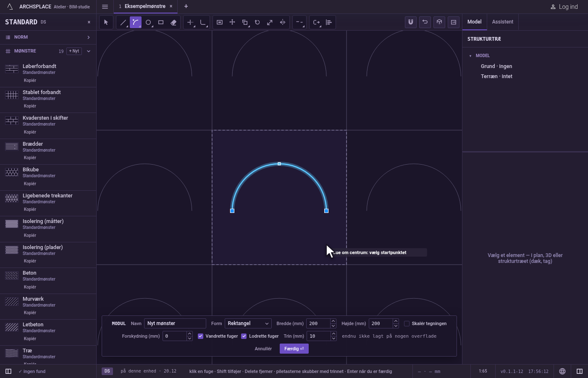This screenshot has height=378, width=588.
Task: Click the Align tool icon
Action: point(329,22)
